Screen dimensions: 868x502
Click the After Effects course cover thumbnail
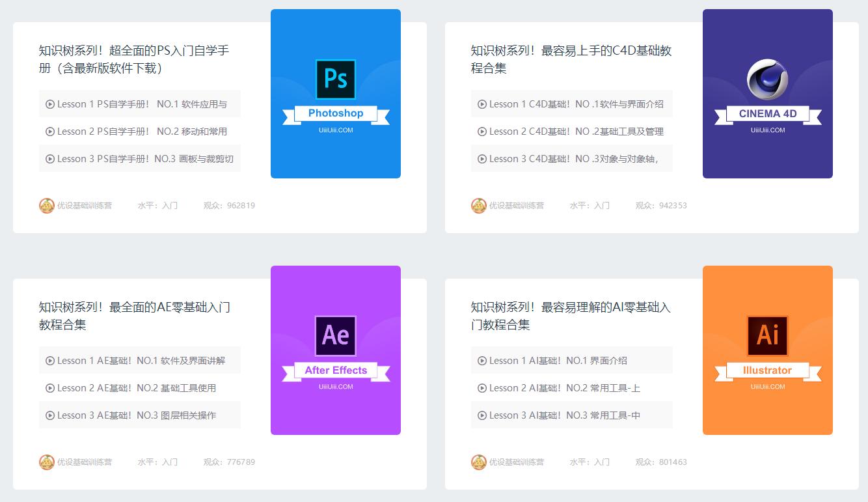[336, 350]
